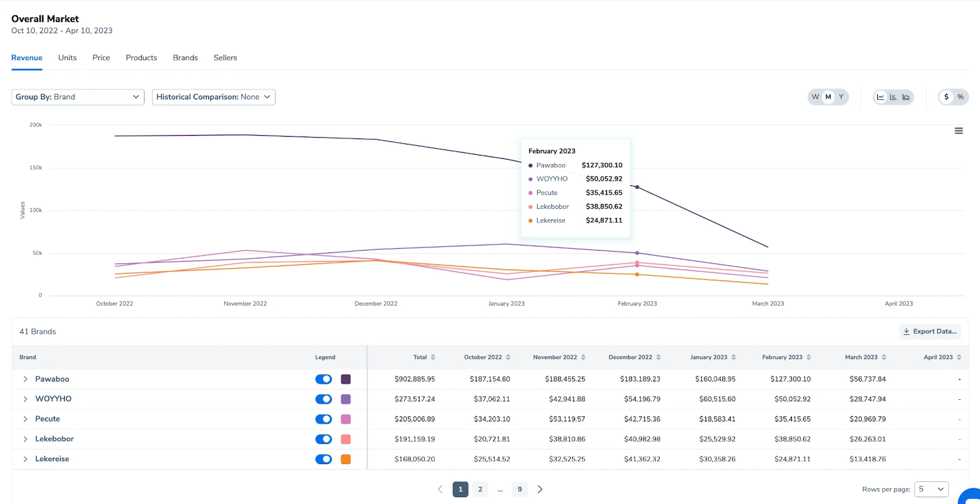Image resolution: width=980 pixels, height=504 pixels.
Task: Sort by Total column arrows
Action: point(433,357)
